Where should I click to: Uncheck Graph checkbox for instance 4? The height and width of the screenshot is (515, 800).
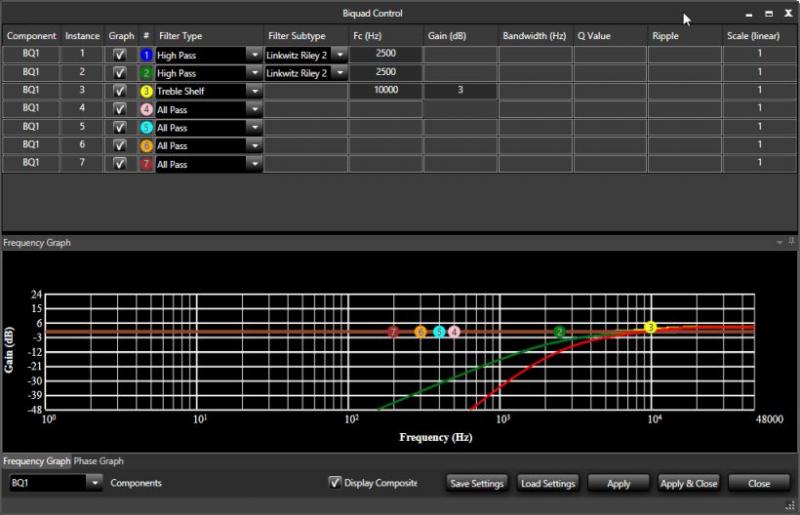point(120,109)
